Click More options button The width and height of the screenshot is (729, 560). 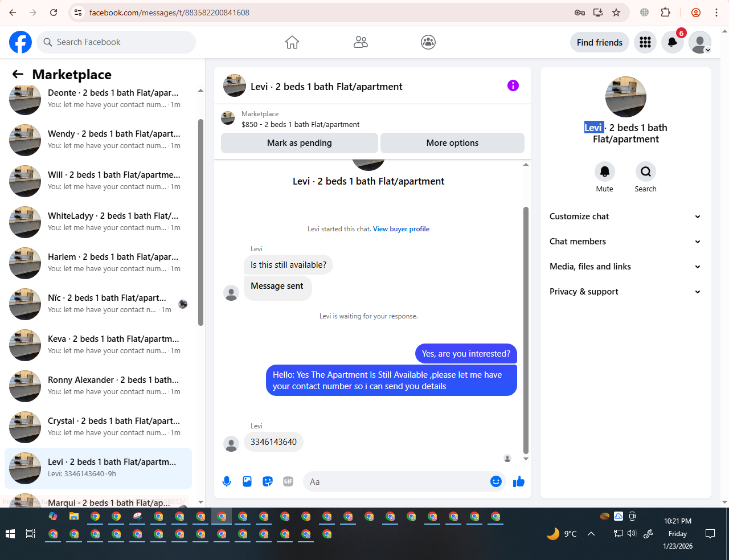click(452, 143)
